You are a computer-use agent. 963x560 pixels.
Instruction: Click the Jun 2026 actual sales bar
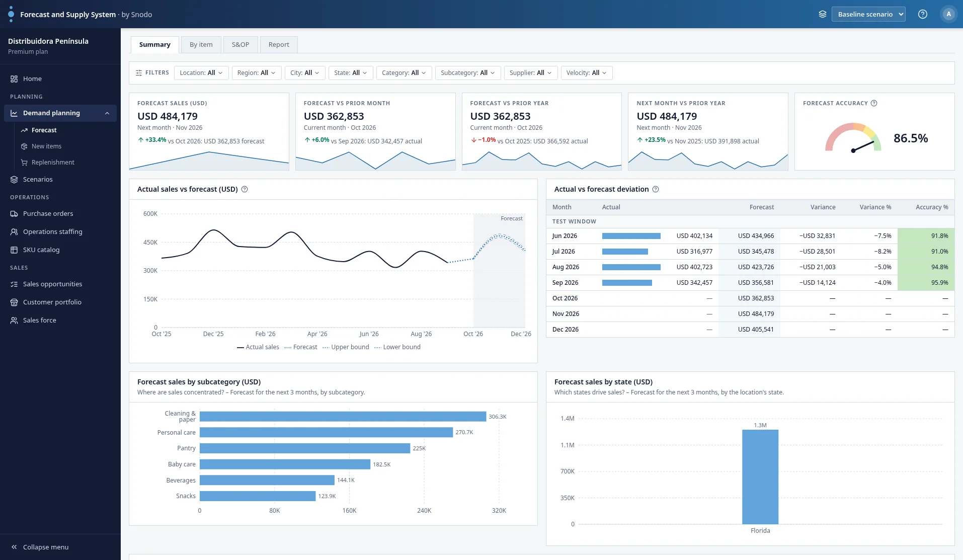tap(631, 236)
